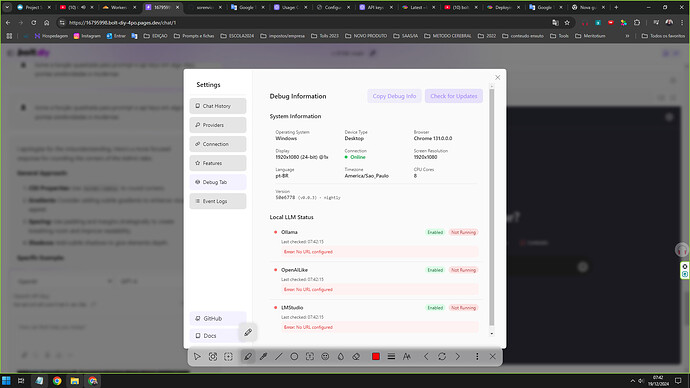The image size is (690, 388).
Task: Open the Hospedagem bookmark
Action: (x=51, y=36)
